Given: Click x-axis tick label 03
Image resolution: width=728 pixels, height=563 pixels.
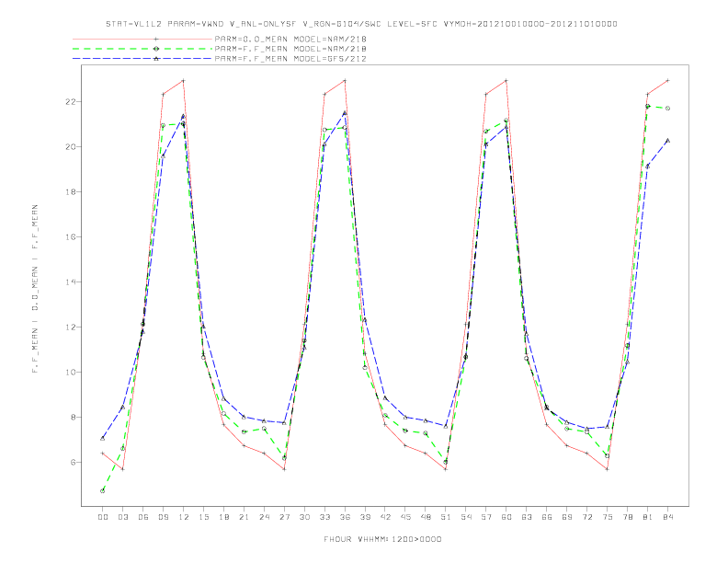Looking at the screenshot, I should (122, 517).
